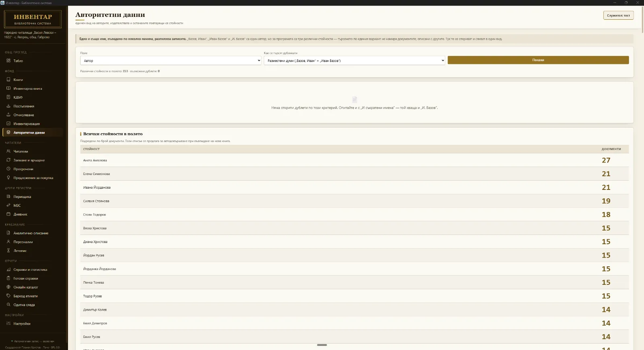
Task: Select row Емил Русев
Action: tap(354, 337)
